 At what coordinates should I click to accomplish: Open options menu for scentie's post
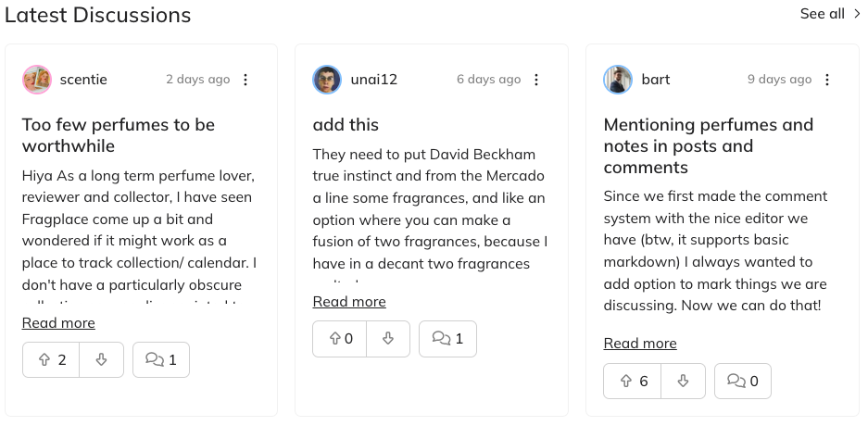pos(245,80)
